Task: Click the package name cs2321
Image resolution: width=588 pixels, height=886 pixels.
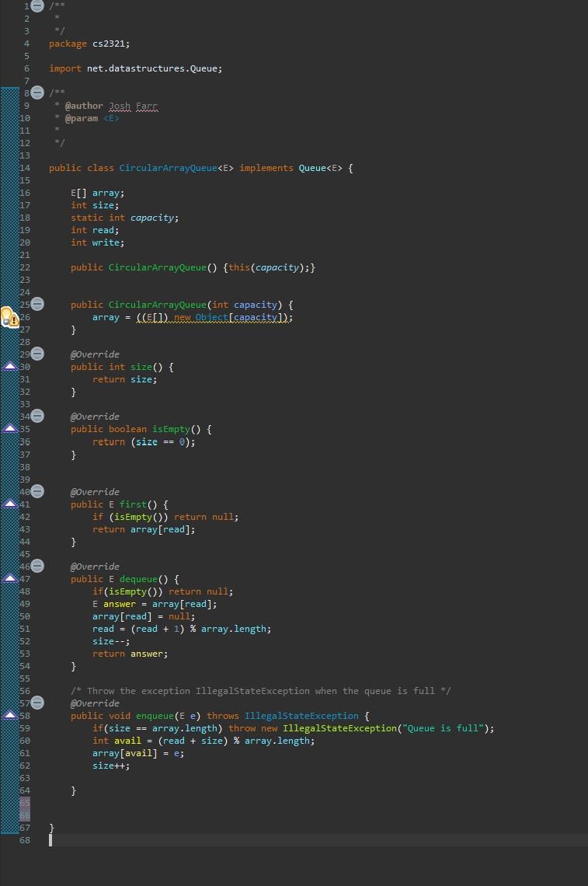Action: 109,44
